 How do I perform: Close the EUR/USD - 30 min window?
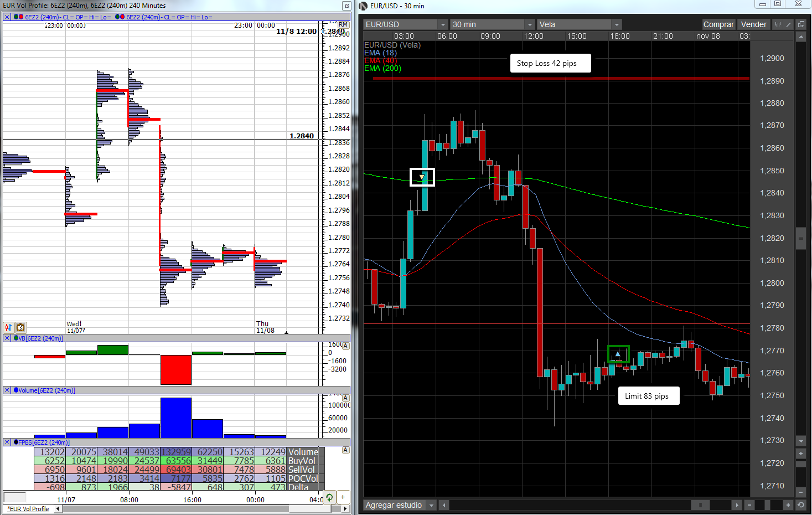798,4
